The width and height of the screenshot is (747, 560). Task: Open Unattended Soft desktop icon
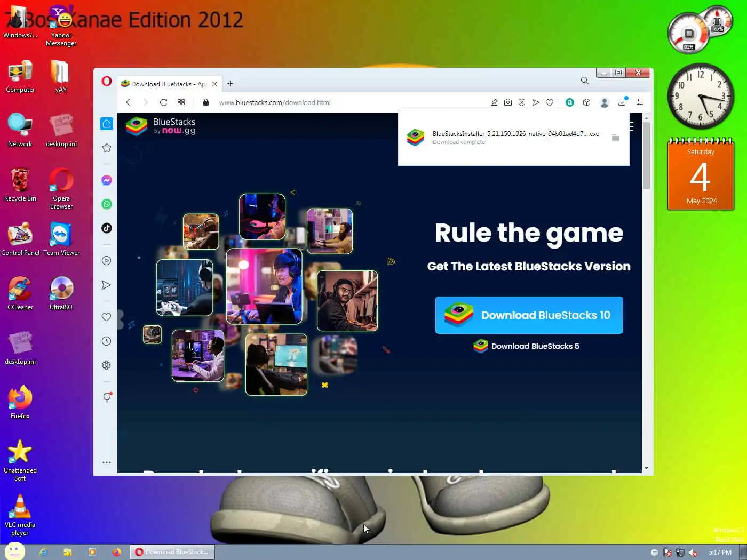[x=20, y=461]
